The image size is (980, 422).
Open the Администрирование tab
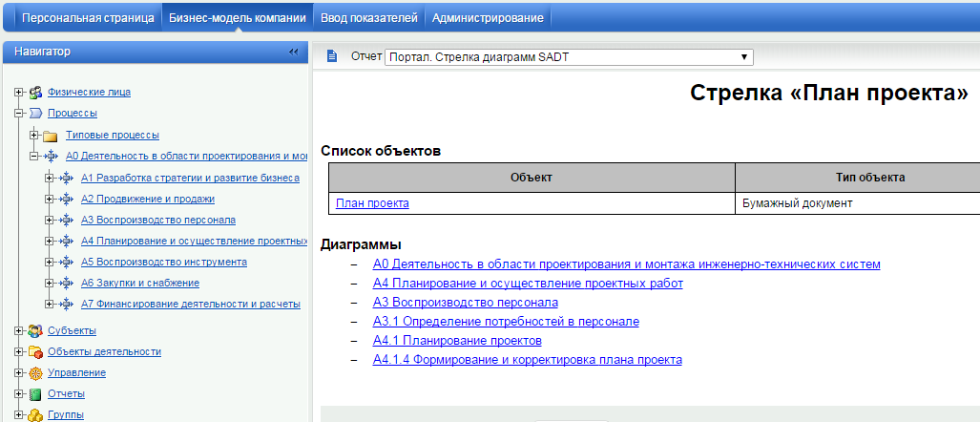[487, 18]
